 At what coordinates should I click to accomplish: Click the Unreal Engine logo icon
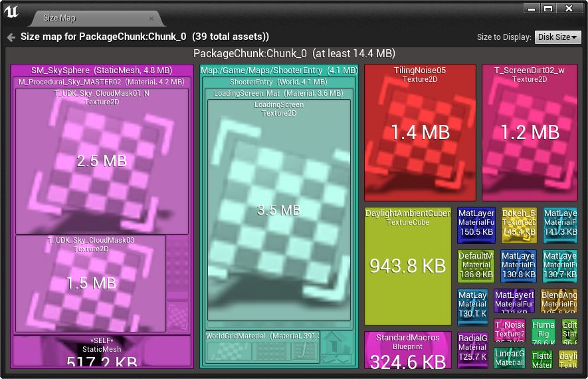[x=11, y=11]
